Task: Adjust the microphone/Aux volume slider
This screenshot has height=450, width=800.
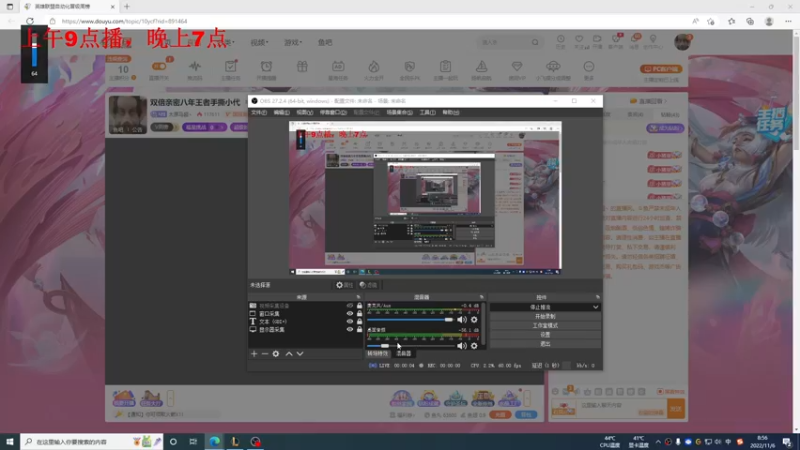Action: 410,320
